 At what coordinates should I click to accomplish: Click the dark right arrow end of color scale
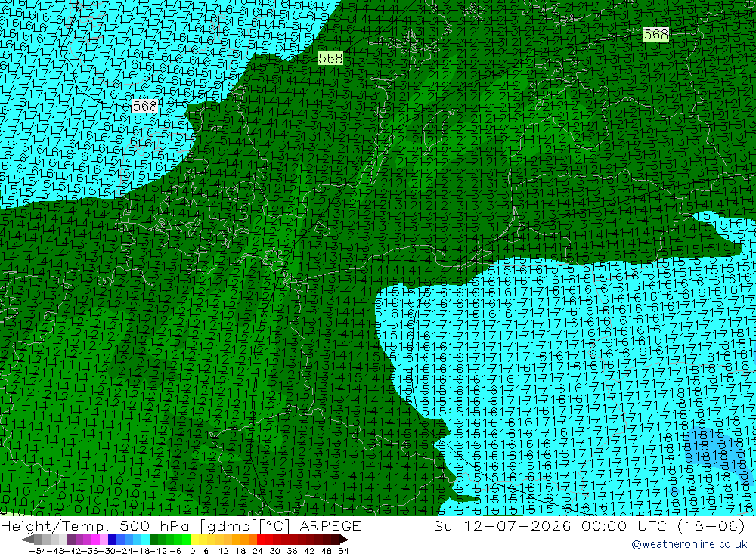pos(343,539)
